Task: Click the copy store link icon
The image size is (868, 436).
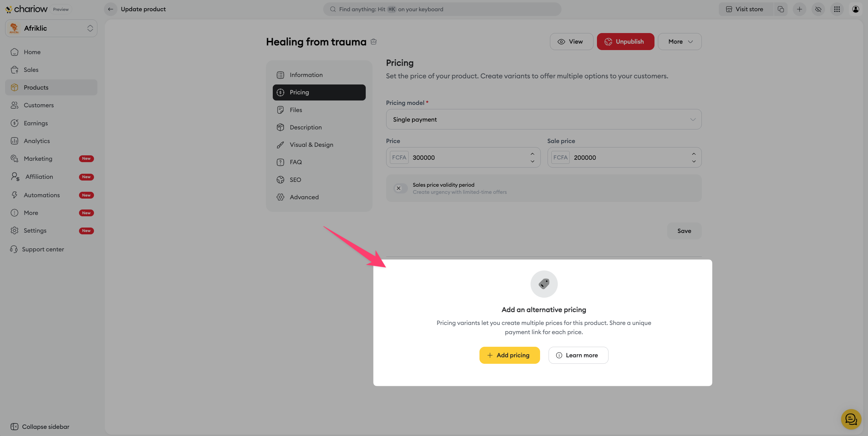Action: pyautogui.click(x=780, y=9)
